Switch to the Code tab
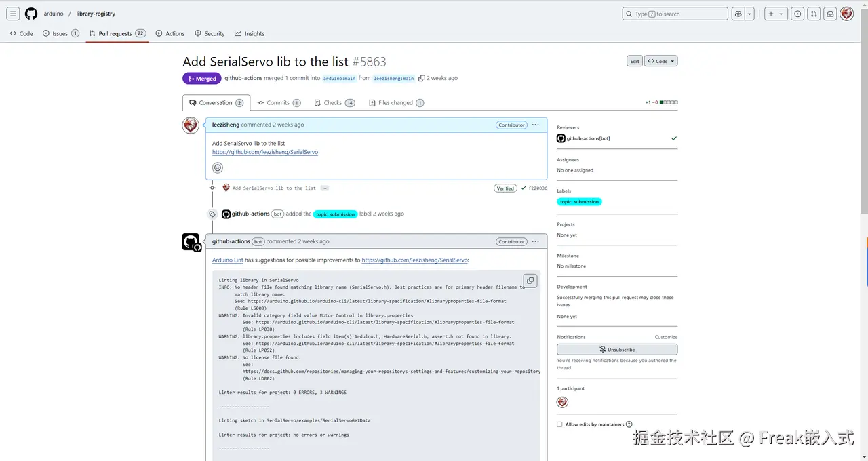Screen dimensions: 868x461 21,33
